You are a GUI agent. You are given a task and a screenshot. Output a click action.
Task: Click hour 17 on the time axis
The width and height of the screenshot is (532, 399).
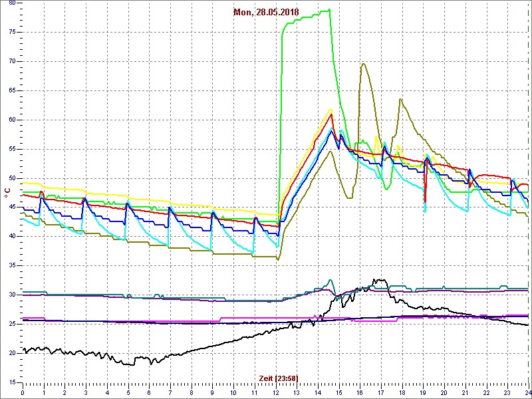click(380, 392)
